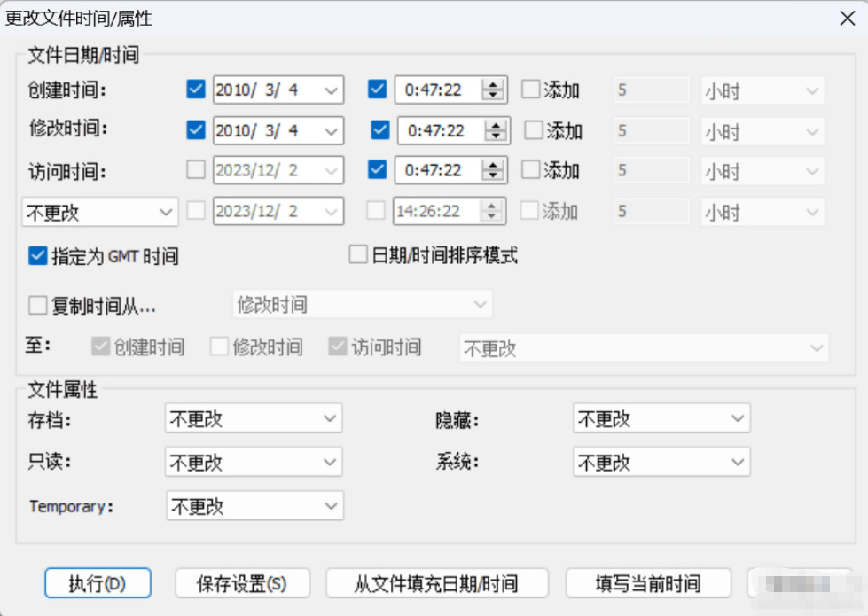Open the 系统 attribute dropdown
Screen dimensions: 868x616
[661, 462]
